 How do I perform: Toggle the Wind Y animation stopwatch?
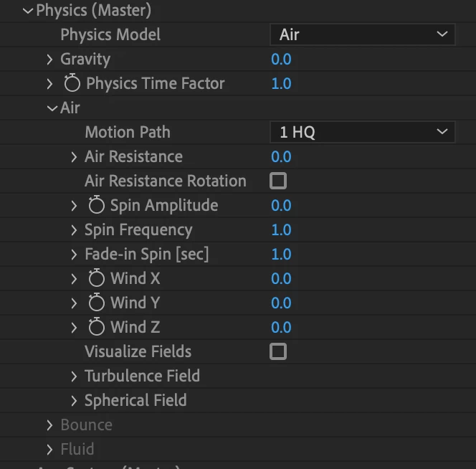click(x=97, y=302)
